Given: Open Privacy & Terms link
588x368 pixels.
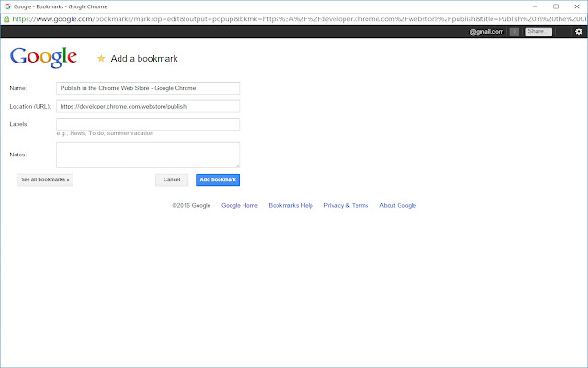Looking at the screenshot, I should (x=346, y=205).
